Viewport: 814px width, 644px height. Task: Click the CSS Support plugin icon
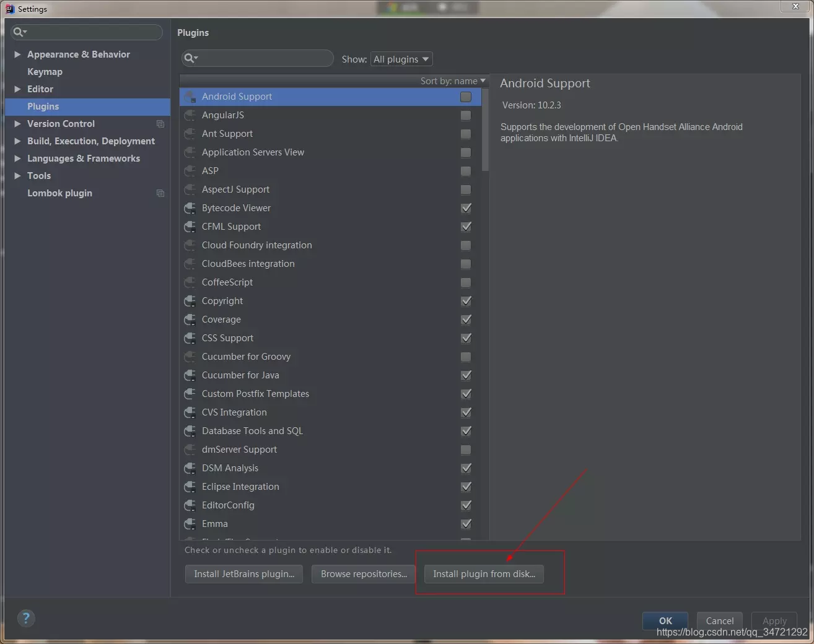point(190,338)
